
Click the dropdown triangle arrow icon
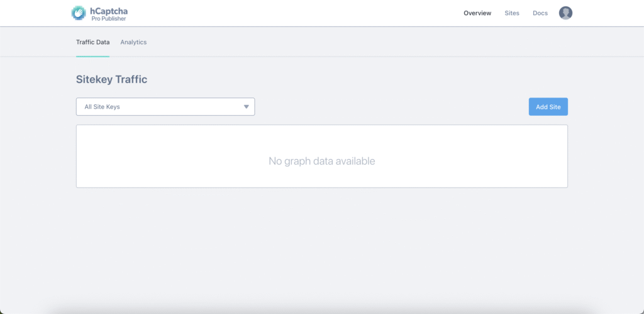tap(247, 107)
